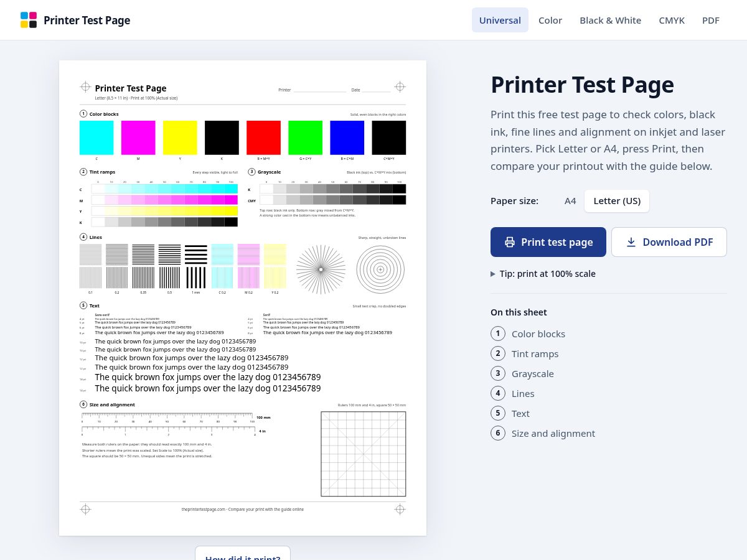This screenshot has width=747, height=560.
Task: Jump to Grayscale in sheet list
Action: coord(533,373)
